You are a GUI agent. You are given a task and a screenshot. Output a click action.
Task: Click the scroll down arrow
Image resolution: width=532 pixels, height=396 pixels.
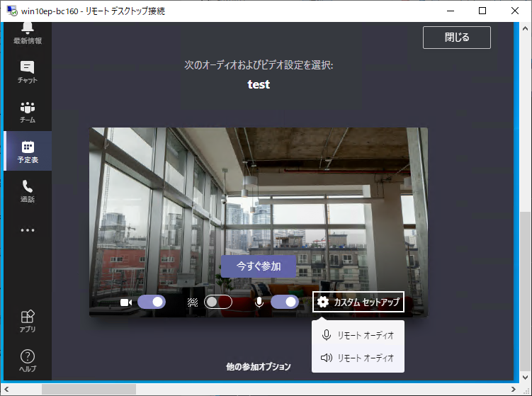point(525,378)
